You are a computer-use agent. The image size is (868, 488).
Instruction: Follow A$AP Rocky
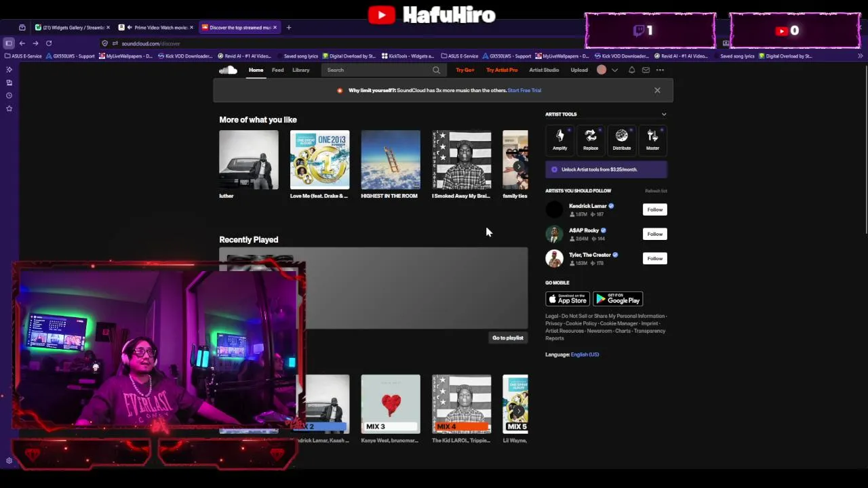pos(654,234)
